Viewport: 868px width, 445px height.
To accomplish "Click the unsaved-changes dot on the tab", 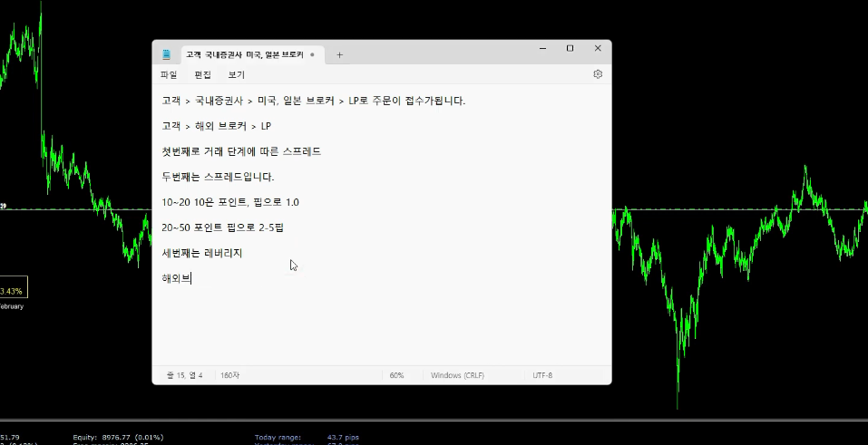I will 312,54.
